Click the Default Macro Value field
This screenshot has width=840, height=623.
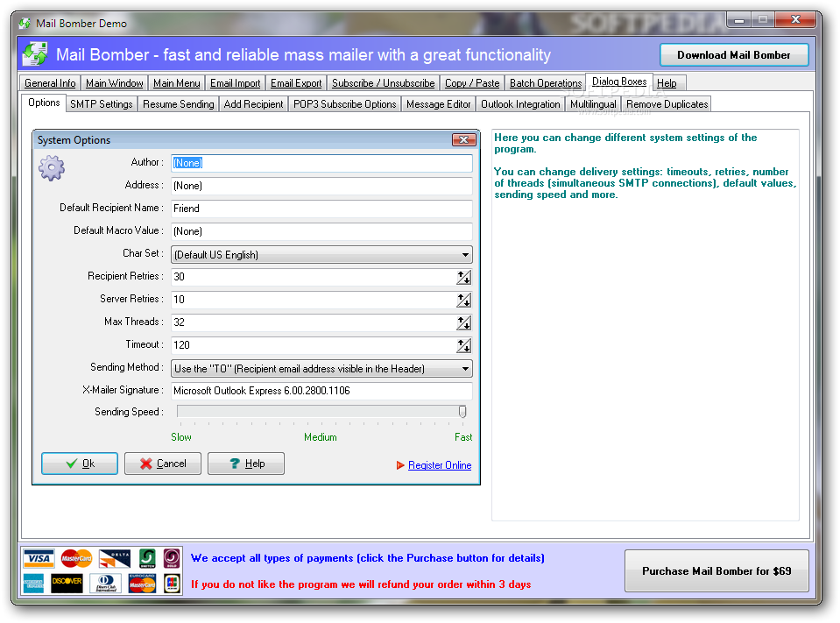tap(322, 231)
